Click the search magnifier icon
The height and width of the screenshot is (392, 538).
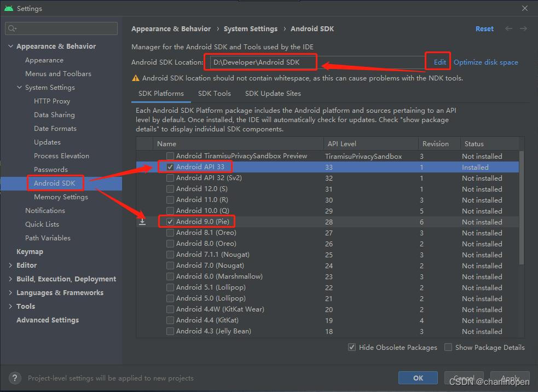click(13, 28)
